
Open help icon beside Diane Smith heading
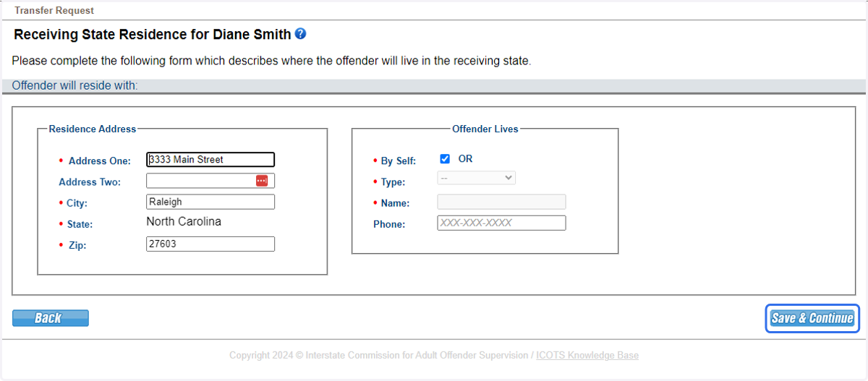coord(301,34)
